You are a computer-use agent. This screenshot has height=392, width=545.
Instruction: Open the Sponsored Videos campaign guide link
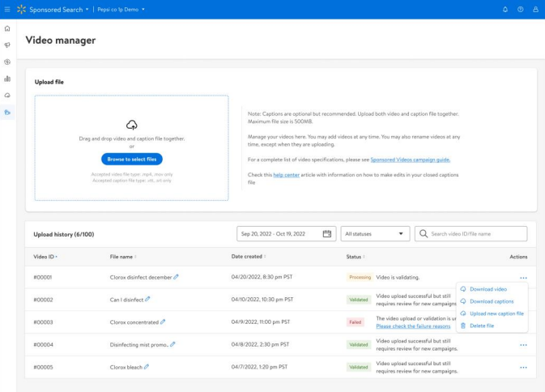[x=410, y=160]
